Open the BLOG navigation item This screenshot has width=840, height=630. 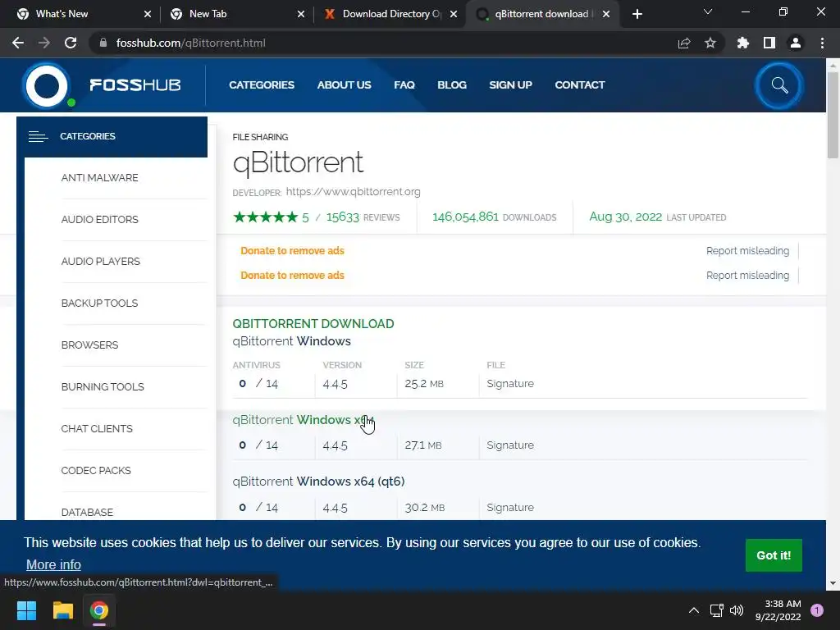[x=452, y=85]
